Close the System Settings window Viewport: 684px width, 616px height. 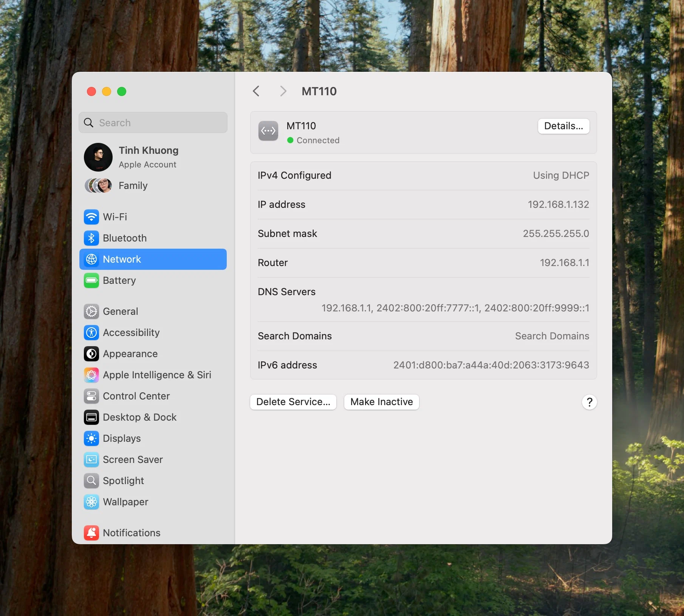[91, 91]
